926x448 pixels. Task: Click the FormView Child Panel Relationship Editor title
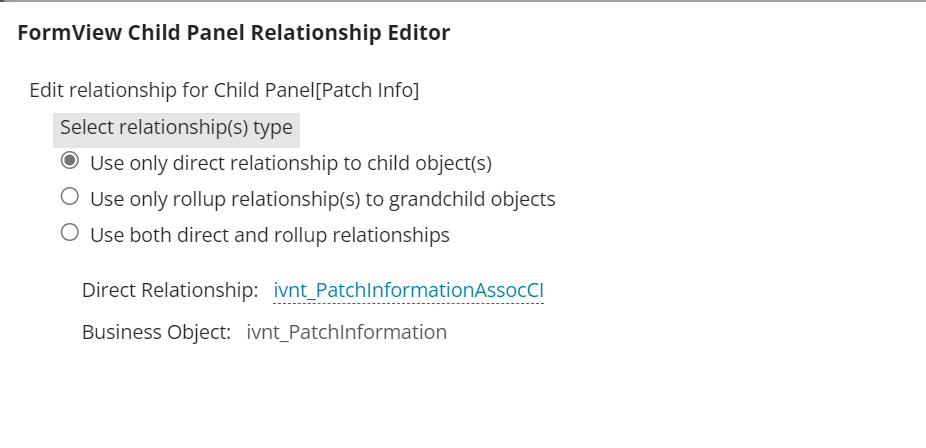233,33
